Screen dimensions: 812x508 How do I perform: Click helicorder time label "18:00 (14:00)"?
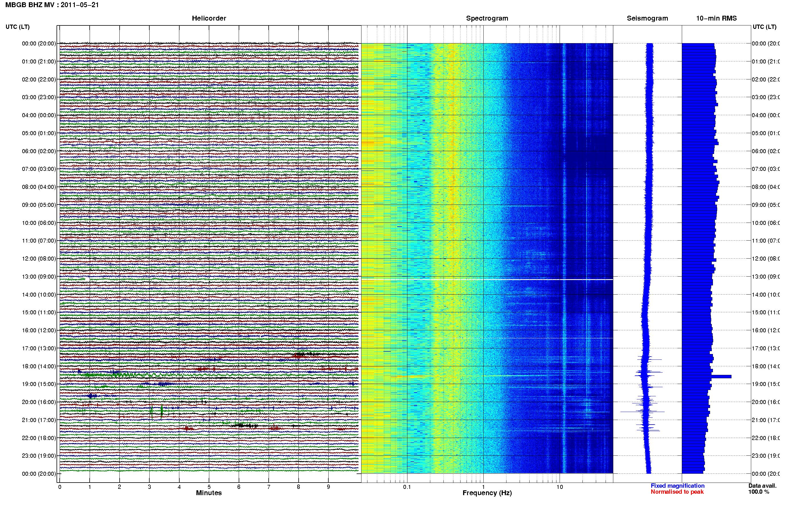click(39, 366)
